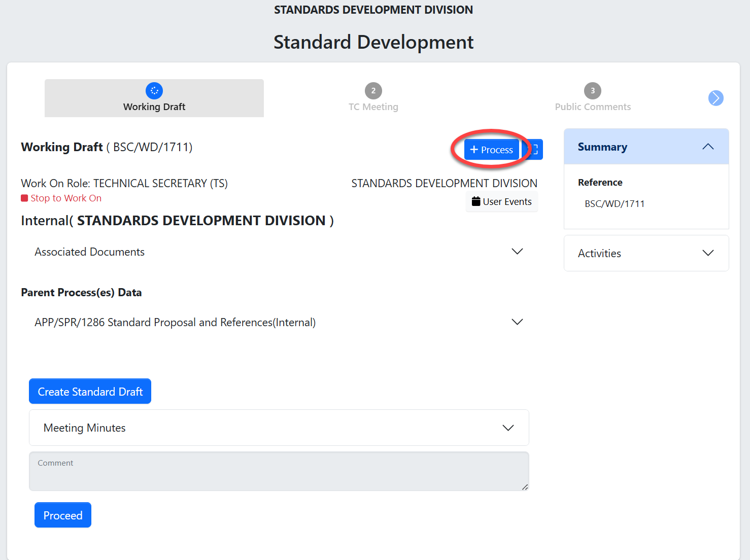Collapse the Summary panel chevron
Viewport: 750px width, 560px height.
tap(708, 147)
